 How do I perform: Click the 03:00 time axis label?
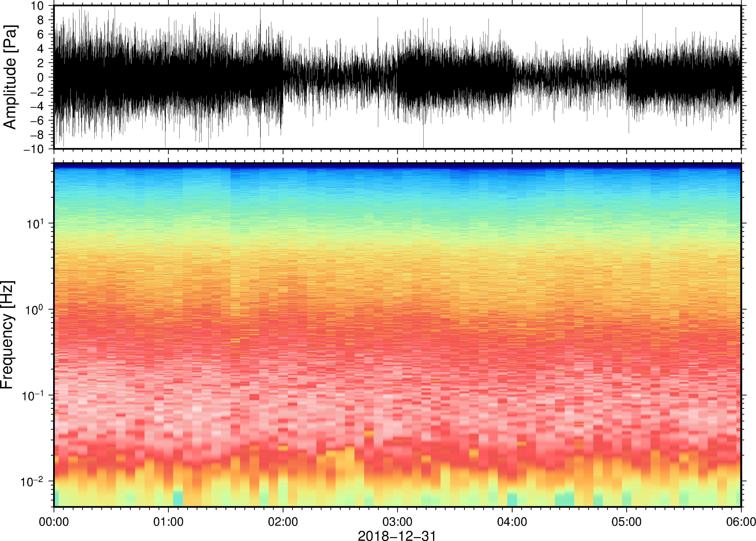pyautogui.click(x=397, y=522)
